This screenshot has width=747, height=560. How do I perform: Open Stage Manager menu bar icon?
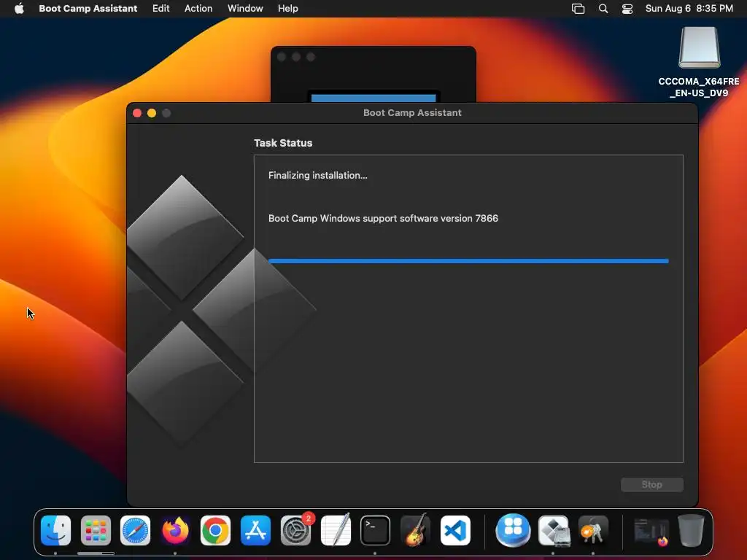[578, 9]
